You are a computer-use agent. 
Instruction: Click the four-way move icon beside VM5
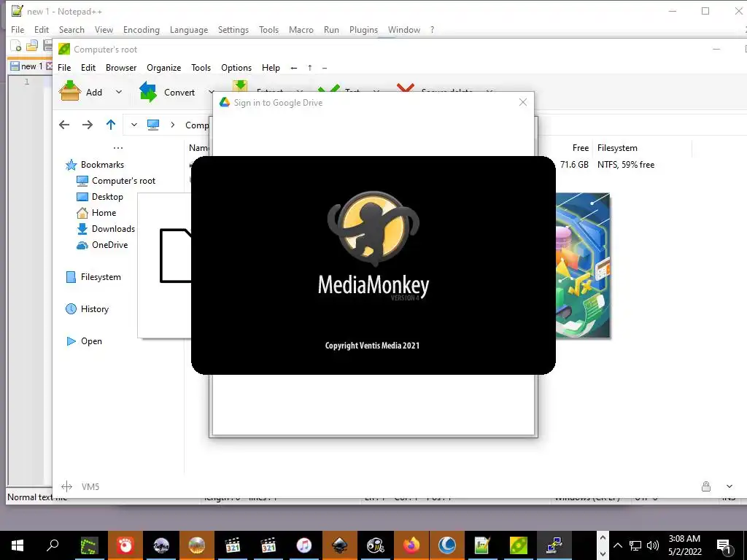[66, 486]
